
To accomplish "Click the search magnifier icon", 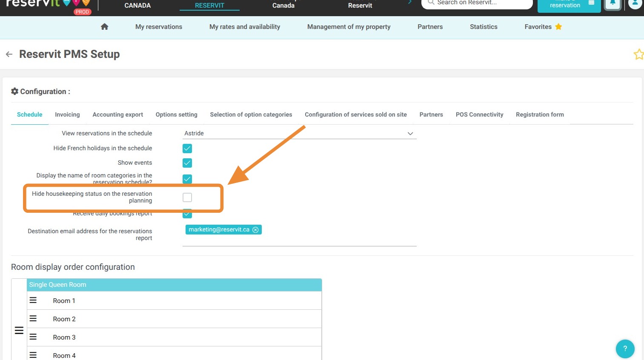I will 431,2.
